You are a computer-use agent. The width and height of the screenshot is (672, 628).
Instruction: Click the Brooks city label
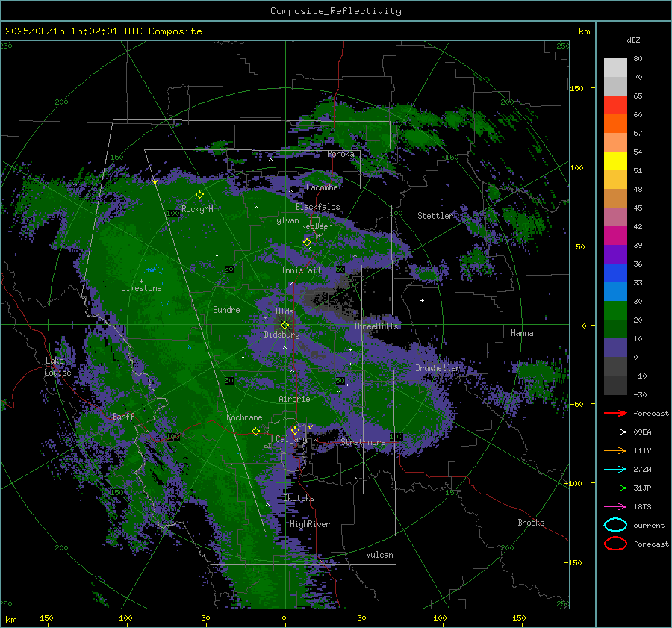click(x=531, y=523)
